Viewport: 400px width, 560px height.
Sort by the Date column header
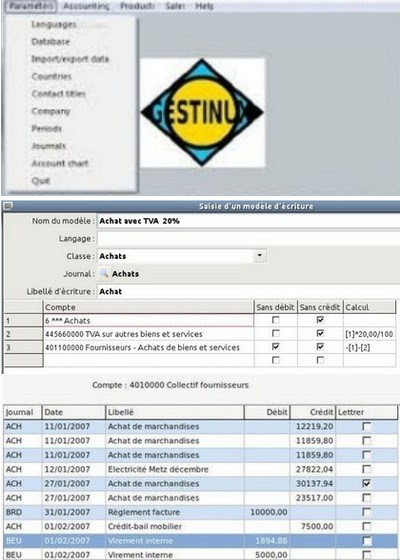tap(74, 412)
